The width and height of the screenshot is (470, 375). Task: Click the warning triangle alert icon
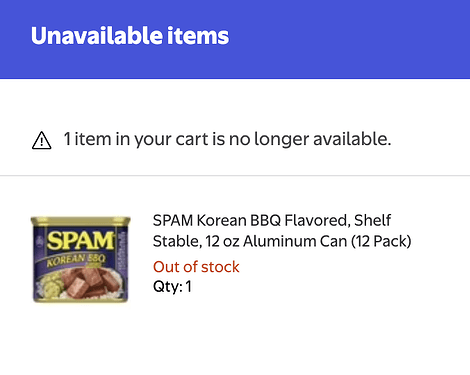[x=42, y=140]
